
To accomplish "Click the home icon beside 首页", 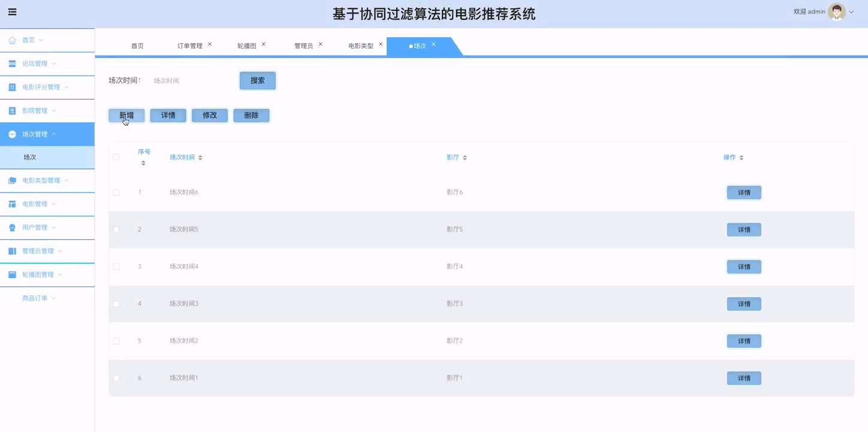I will pyautogui.click(x=12, y=40).
